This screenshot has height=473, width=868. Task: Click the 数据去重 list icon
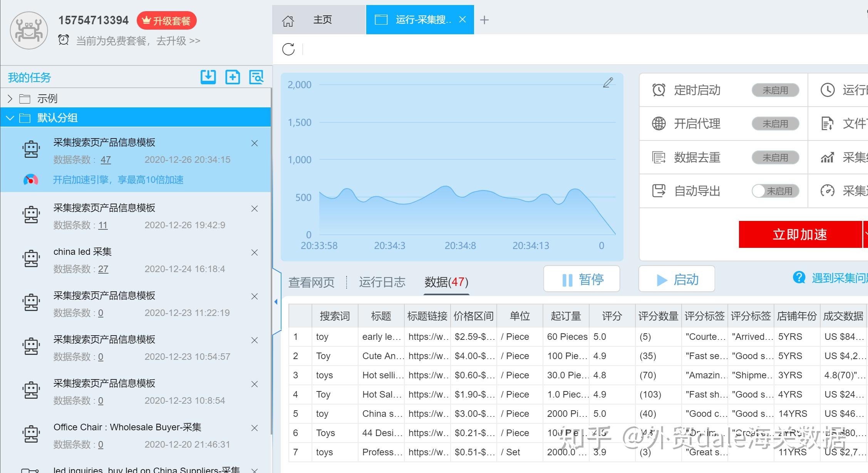[x=659, y=157]
